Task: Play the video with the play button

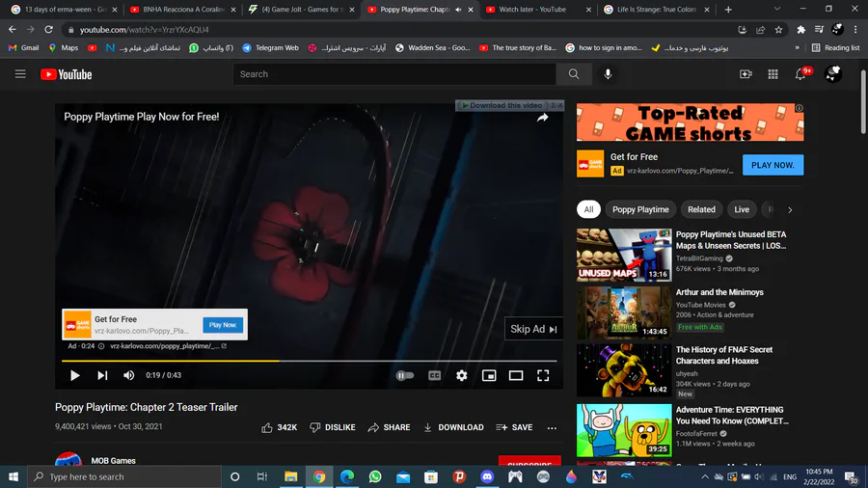Action: pos(74,375)
